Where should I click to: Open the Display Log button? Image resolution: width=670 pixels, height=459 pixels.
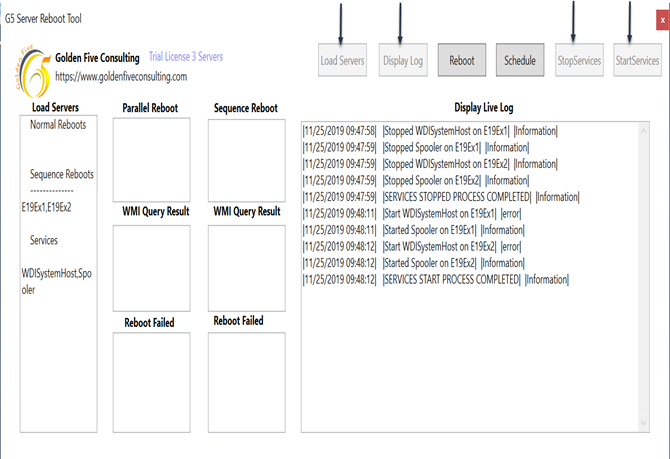403,61
